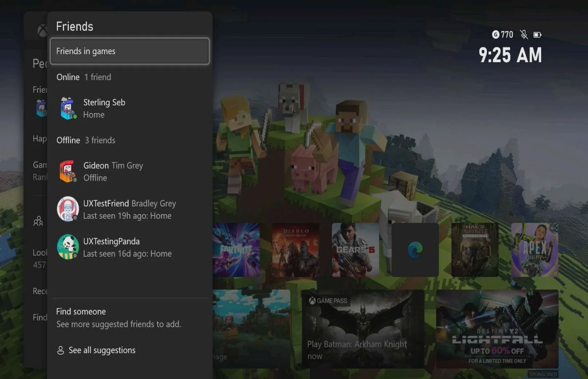Click the muted microphone icon
This screenshot has width=588, height=379.
click(524, 35)
